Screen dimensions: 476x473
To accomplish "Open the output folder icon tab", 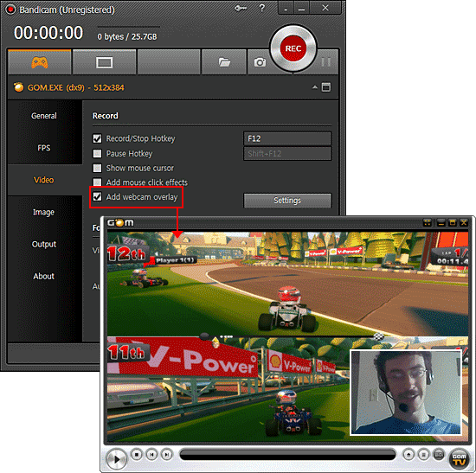I will click(x=224, y=62).
